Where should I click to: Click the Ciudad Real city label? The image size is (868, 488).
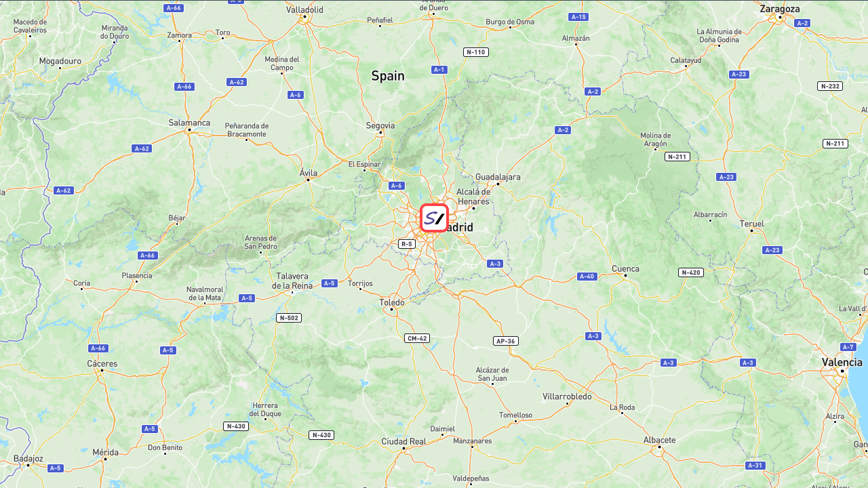(403, 441)
